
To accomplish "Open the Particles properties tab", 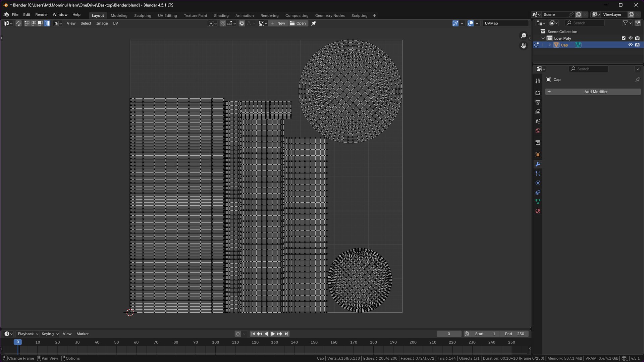I will [538, 173].
